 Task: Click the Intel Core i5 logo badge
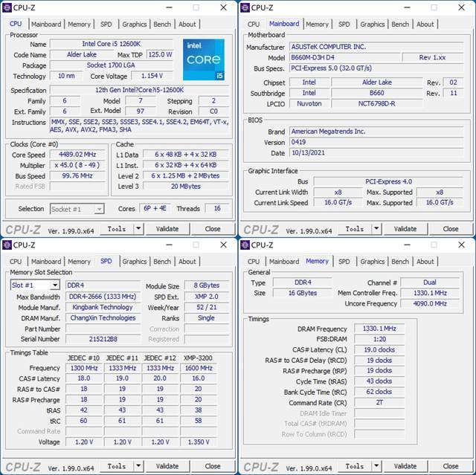(204, 59)
